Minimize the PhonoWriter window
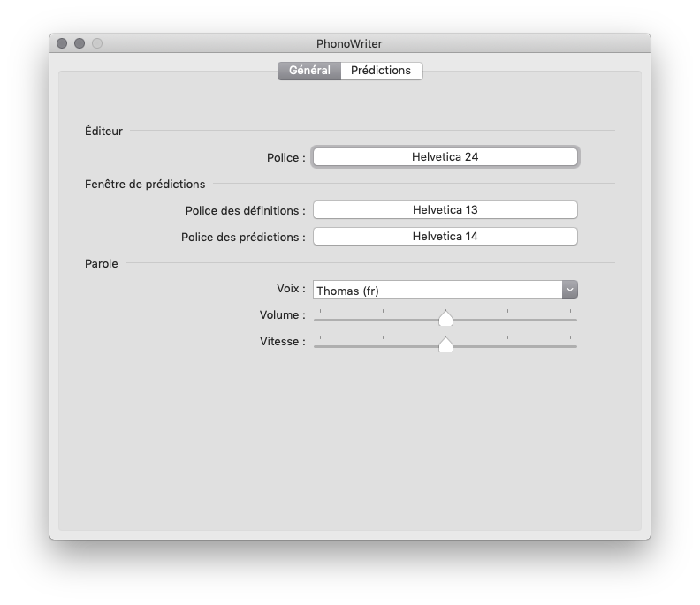The image size is (700, 605). tap(80, 43)
